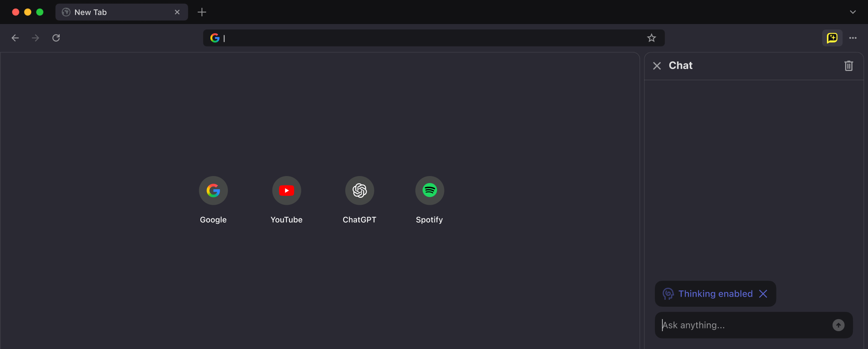Open the Google shortcut tile
The height and width of the screenshot is (349, 868).
[213, 190]
